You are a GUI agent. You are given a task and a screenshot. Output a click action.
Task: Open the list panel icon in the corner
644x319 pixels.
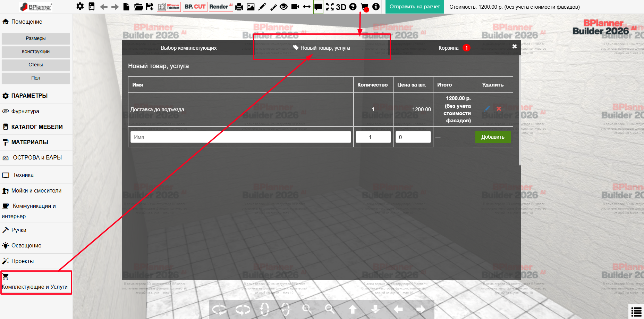636,312
